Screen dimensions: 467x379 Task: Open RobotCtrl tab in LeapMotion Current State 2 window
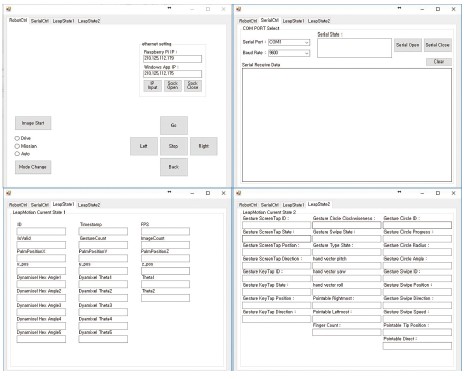[248, 205]
